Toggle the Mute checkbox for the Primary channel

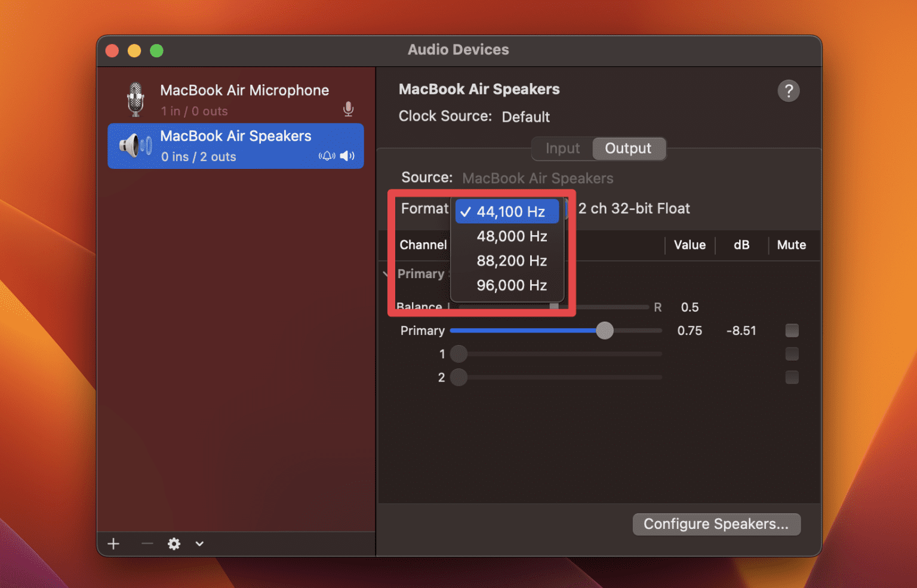(x=792, y=330)
